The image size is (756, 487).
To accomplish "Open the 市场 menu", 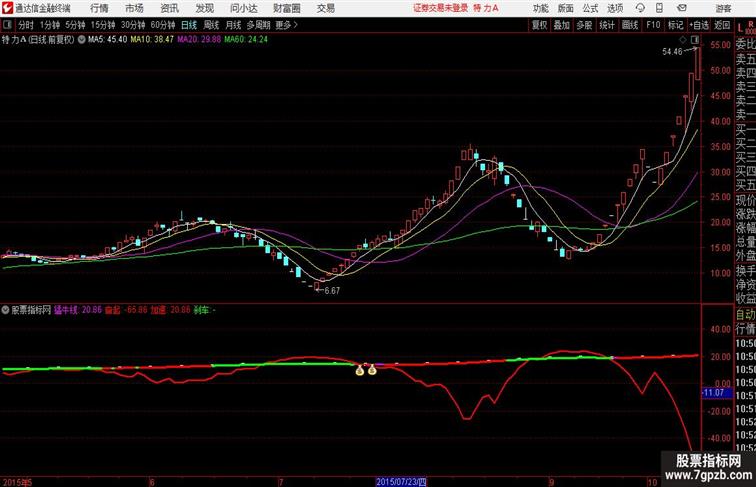I will pyautogui.click(x=135, y=8).
